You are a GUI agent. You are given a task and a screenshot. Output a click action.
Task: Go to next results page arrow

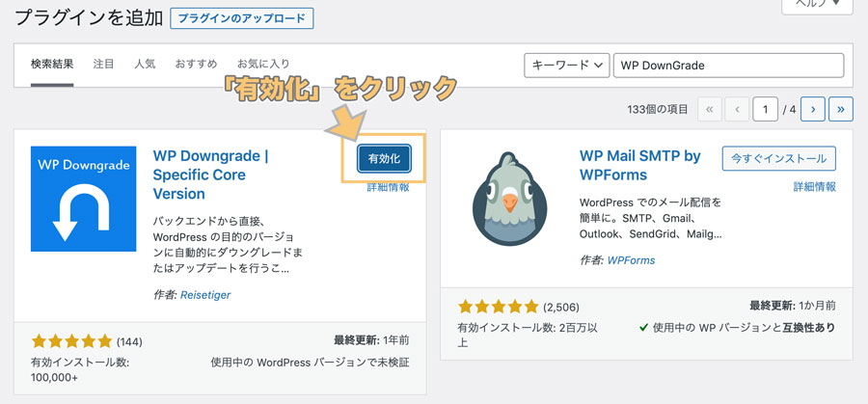(813, 110)
